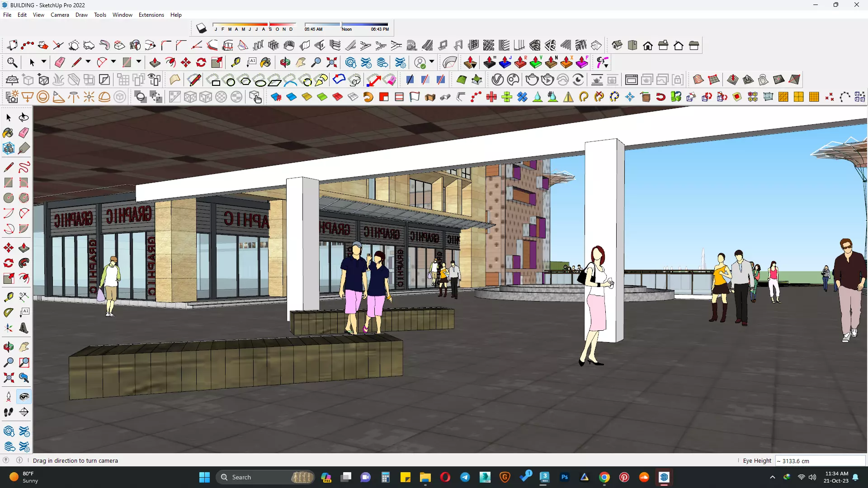
Task: Choose the Orbit tool in top toolbar
Action: pyautogui.click(x=285, y=62)
